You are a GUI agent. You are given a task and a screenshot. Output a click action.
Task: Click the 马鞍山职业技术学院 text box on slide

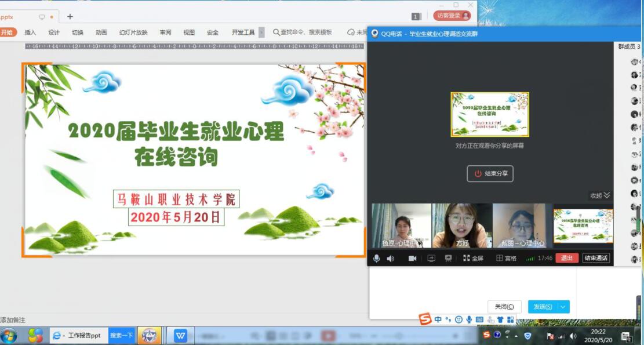(x=176, y=199)
